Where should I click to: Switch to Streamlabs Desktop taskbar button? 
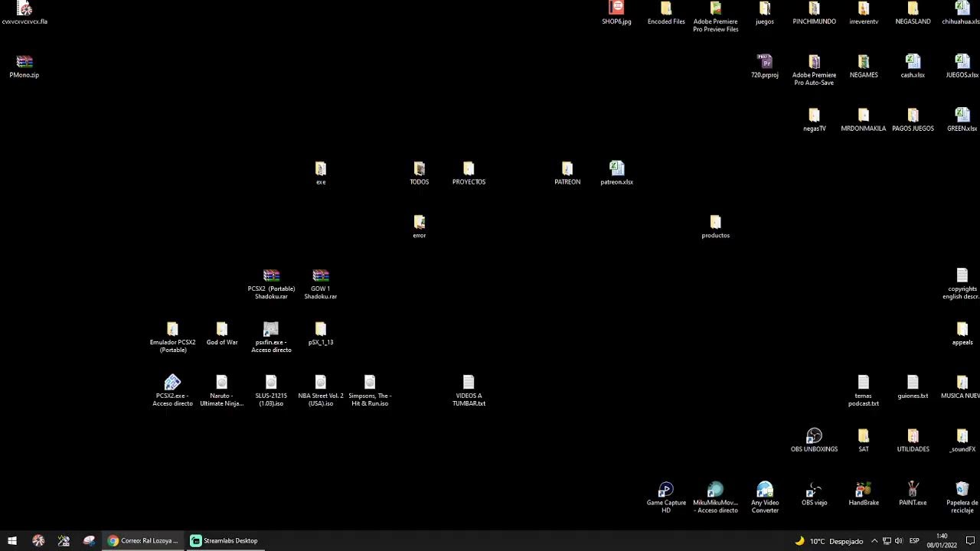pyautogui.click(x=224, y=540)
